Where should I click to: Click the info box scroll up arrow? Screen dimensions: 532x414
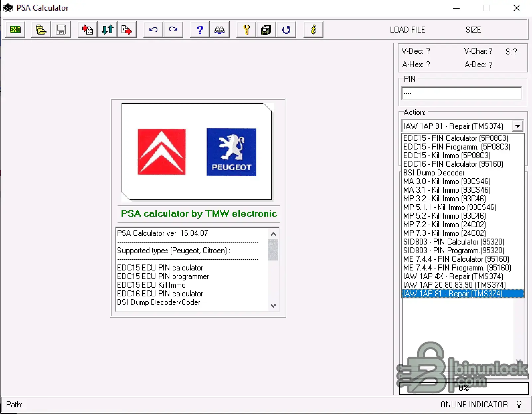(x=273, y=234)
